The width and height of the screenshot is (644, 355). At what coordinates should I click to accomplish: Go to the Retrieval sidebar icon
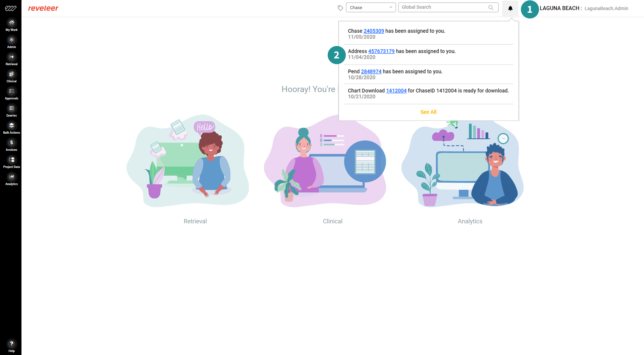11,59
